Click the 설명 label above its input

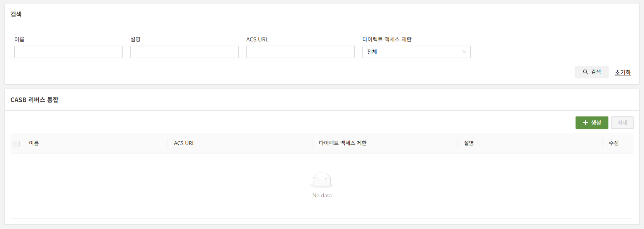(x=135, y=39)
